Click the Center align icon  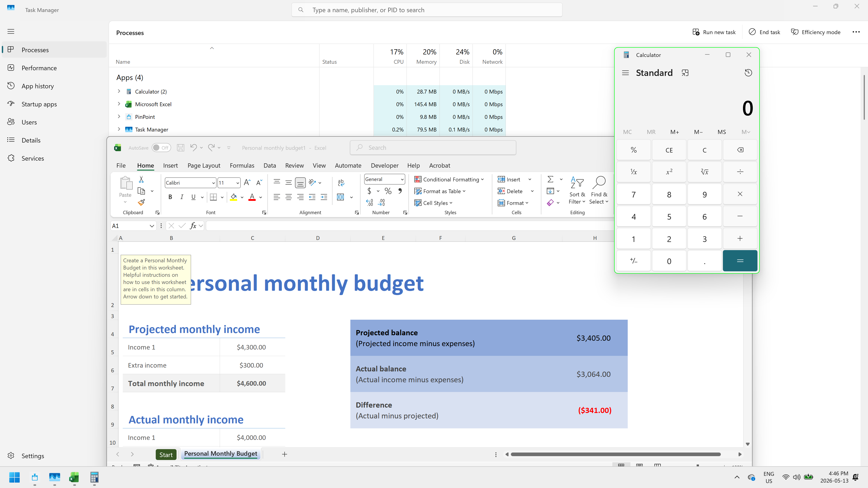288,197
